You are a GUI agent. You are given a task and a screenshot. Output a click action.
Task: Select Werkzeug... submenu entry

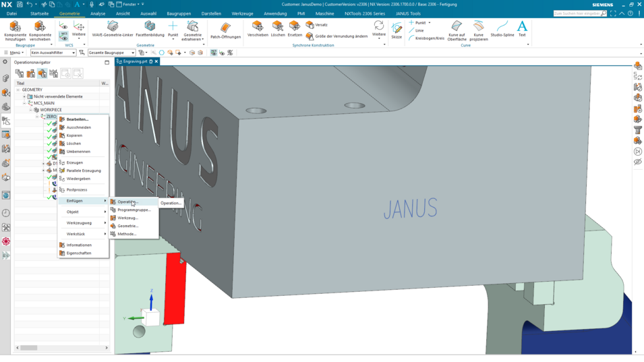point(134,218)
